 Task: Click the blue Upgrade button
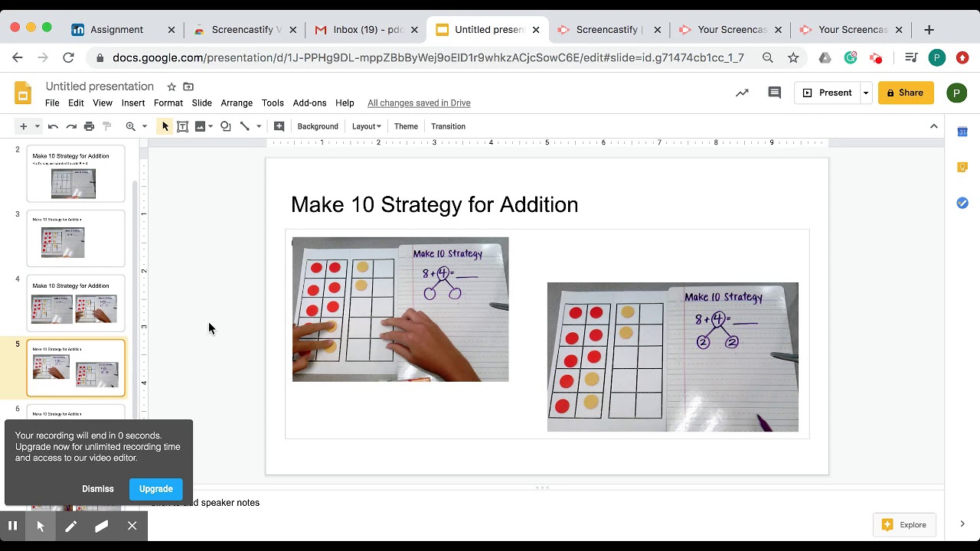tap(156, 489)
